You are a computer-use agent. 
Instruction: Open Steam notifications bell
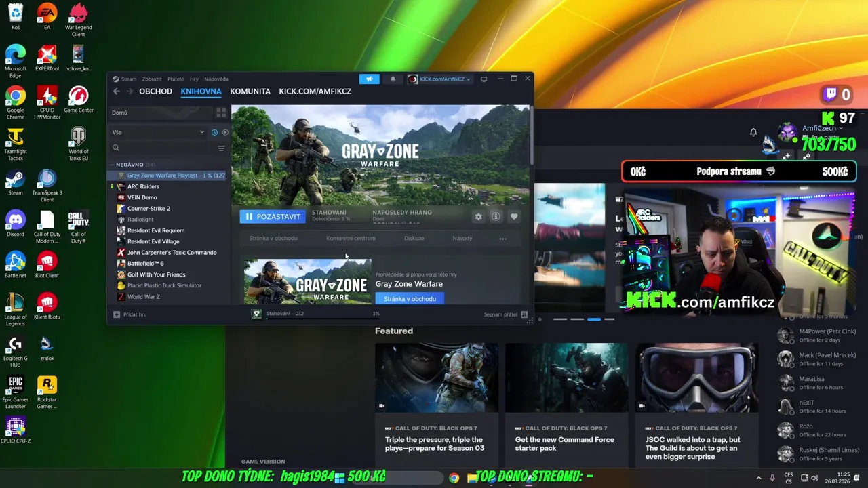393,79
